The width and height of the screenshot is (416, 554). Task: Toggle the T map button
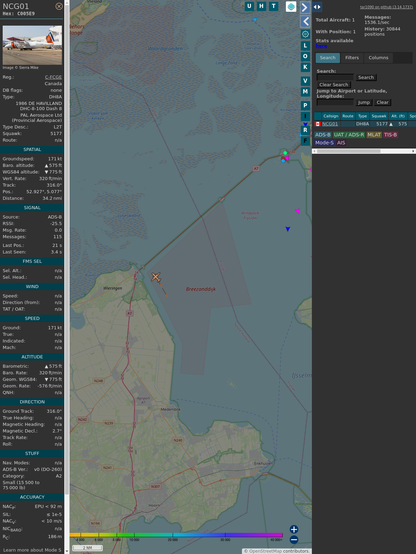273,6
